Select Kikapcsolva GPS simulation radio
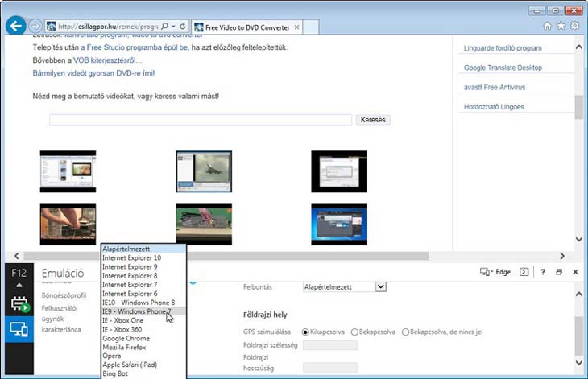Screen dimensions: 588x379 pyautogui.click(x=305, y=332)
